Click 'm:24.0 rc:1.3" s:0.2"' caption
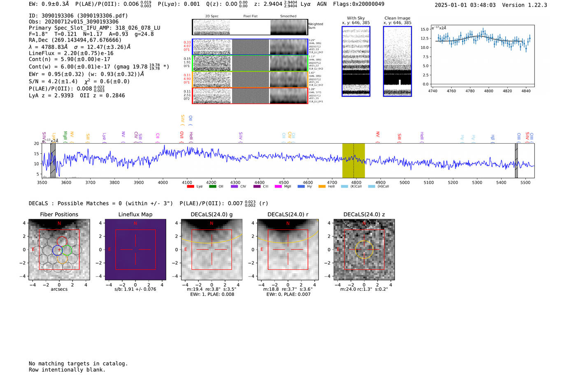576x392 pixels. (x=364, y=289)
